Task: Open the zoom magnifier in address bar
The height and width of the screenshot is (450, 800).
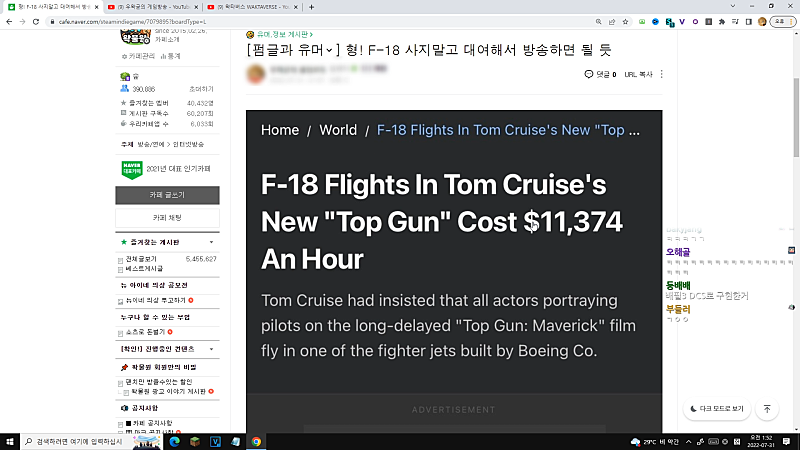Action: click(x=598, y=22)
